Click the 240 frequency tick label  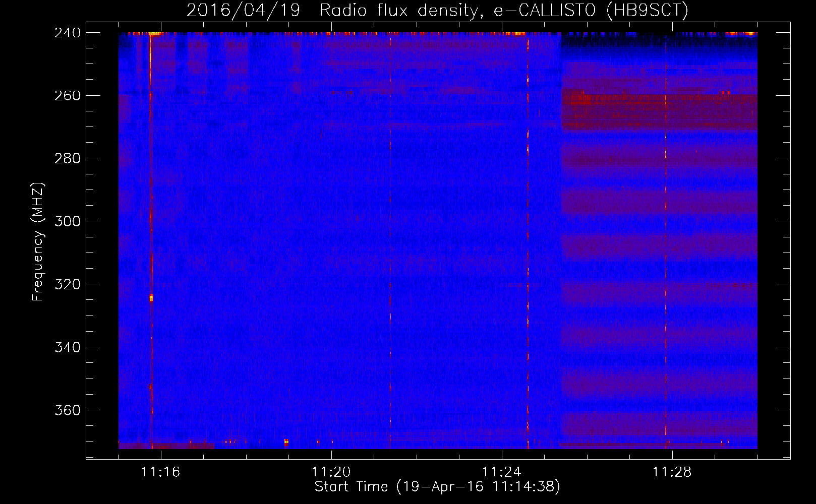click(x=68, y=33)
